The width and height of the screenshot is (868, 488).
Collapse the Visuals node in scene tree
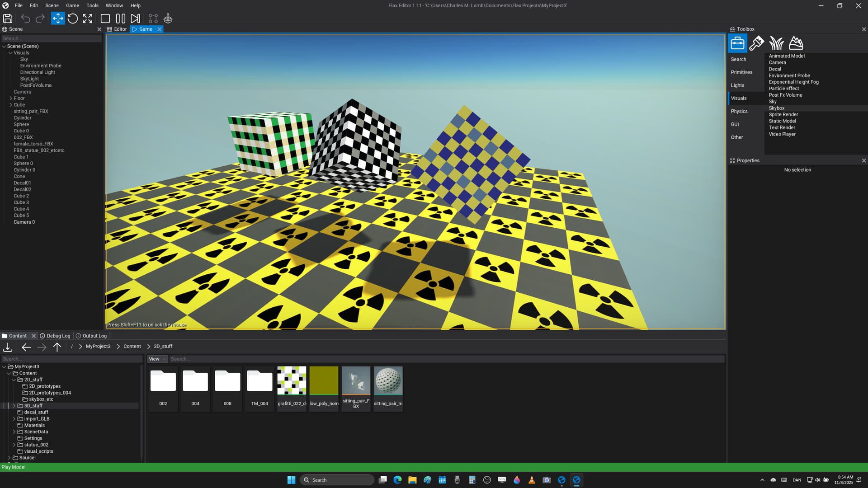(11, 53)
